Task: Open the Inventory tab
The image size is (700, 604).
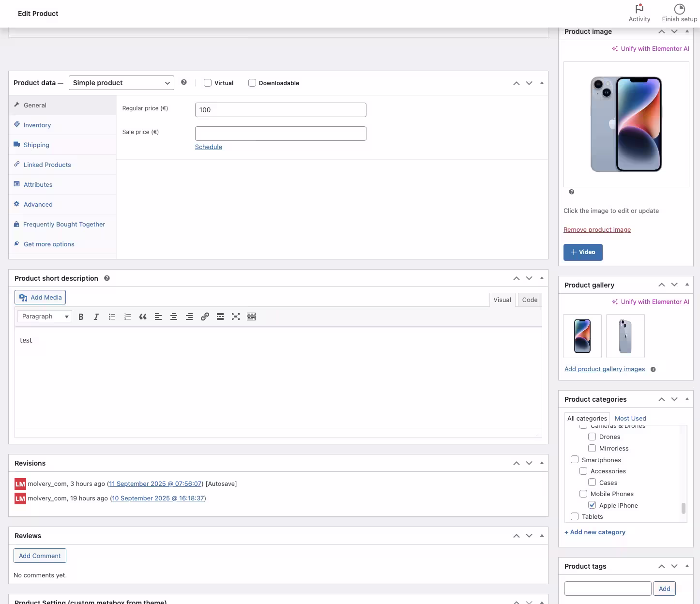Action: (62, 125)
